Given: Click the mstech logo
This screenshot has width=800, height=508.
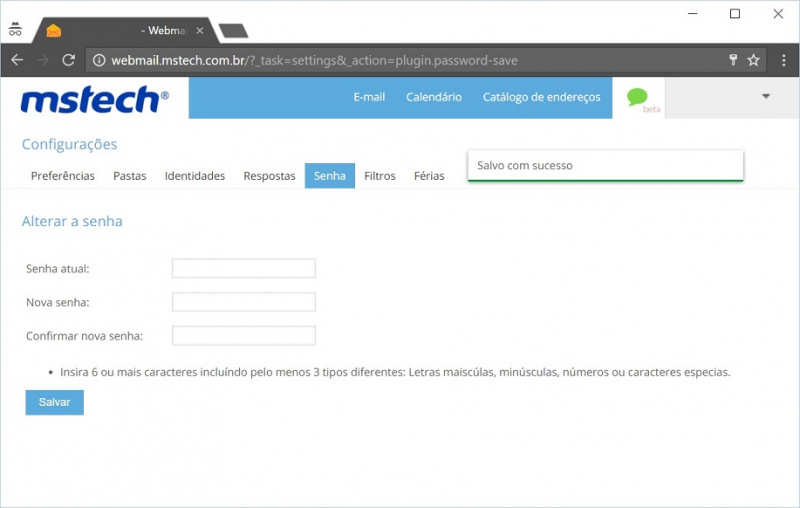Looking at the screenshot, I should pyautogui.click(x=94, y=99).
